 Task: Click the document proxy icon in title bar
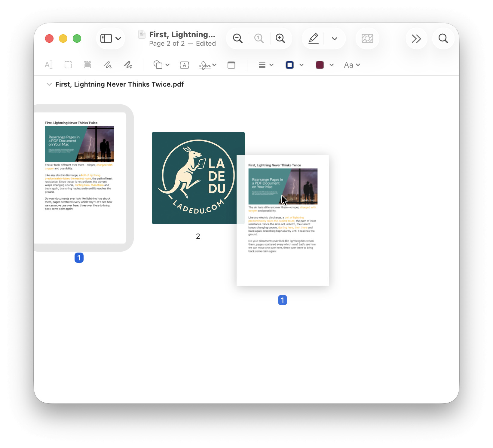(x=142, y=35)
